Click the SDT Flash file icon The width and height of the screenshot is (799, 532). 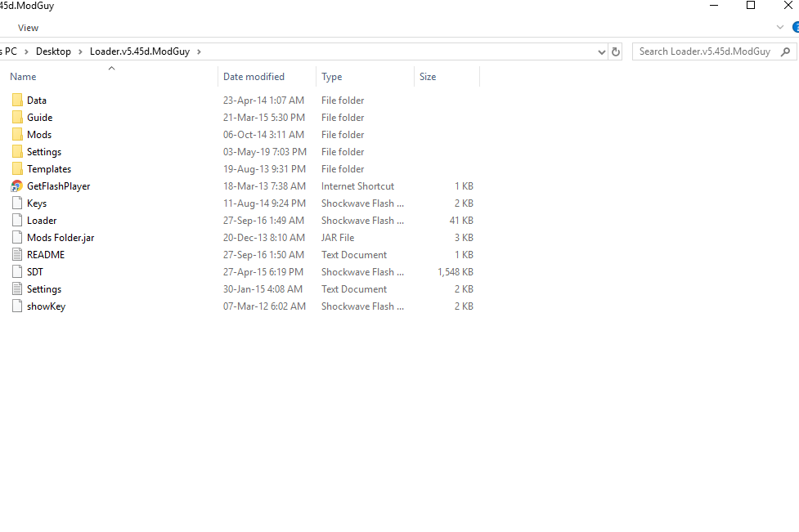pos(17,272)
